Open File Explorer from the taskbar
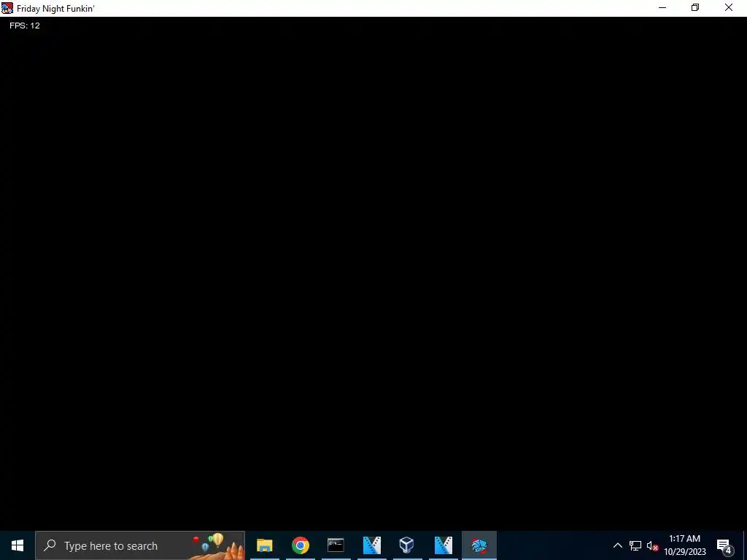747x560 pixels. click(x=264, y=545)
